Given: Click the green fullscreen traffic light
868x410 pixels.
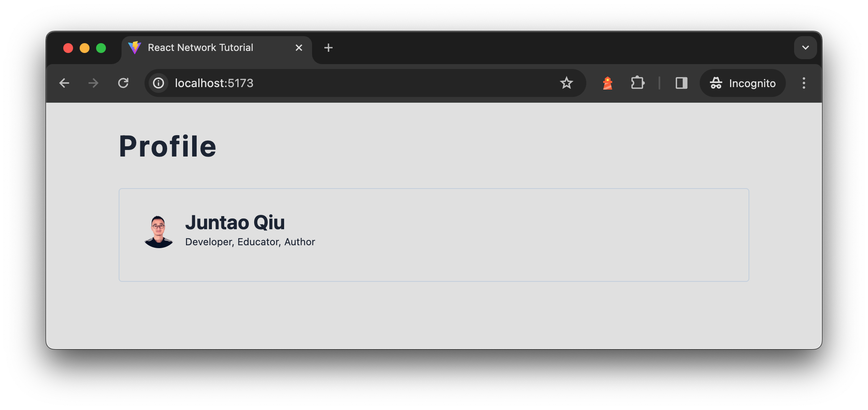Looking at the screenshot, I should click(x=101, y=48).
